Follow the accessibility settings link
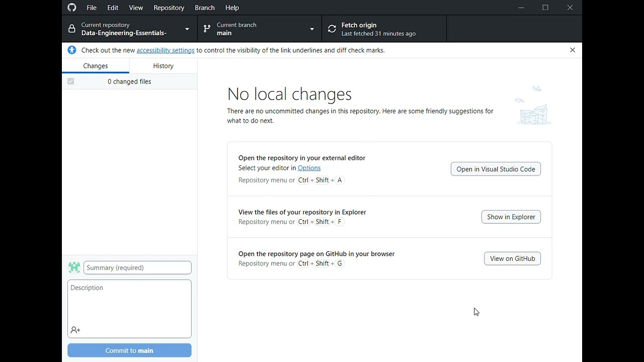The height and width of the screenshot is (362, 644). click(166, 50)
